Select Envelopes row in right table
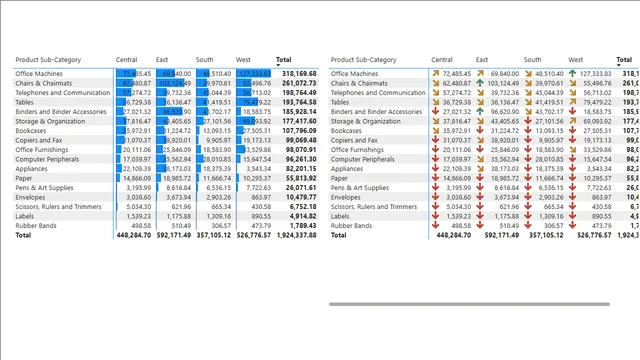This screenshot has width=640, height=360. pos(346,197)
